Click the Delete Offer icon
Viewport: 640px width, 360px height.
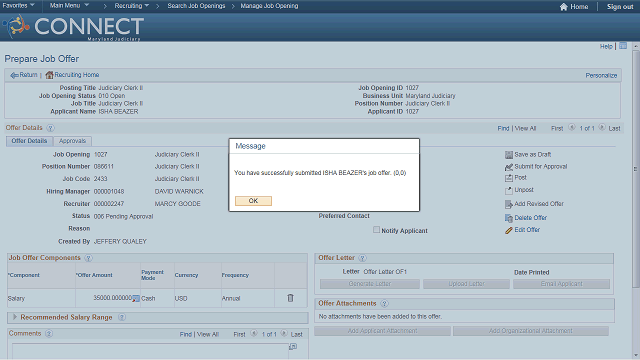(x=509, y=218)
